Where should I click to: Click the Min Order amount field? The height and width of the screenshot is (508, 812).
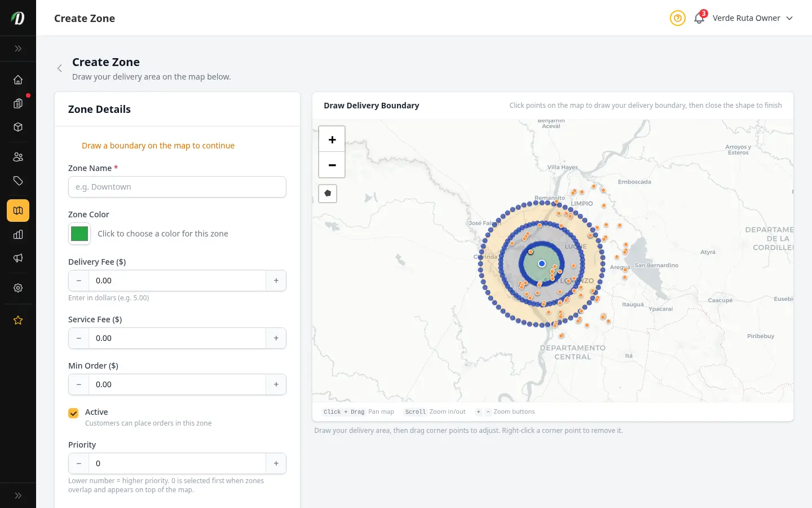[x=177, y=384]
